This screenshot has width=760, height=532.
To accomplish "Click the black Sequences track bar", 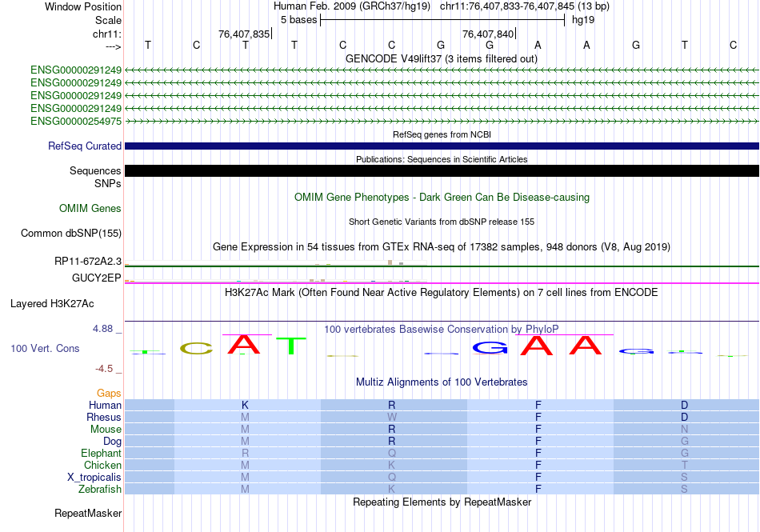I will [x=442, y=170].
